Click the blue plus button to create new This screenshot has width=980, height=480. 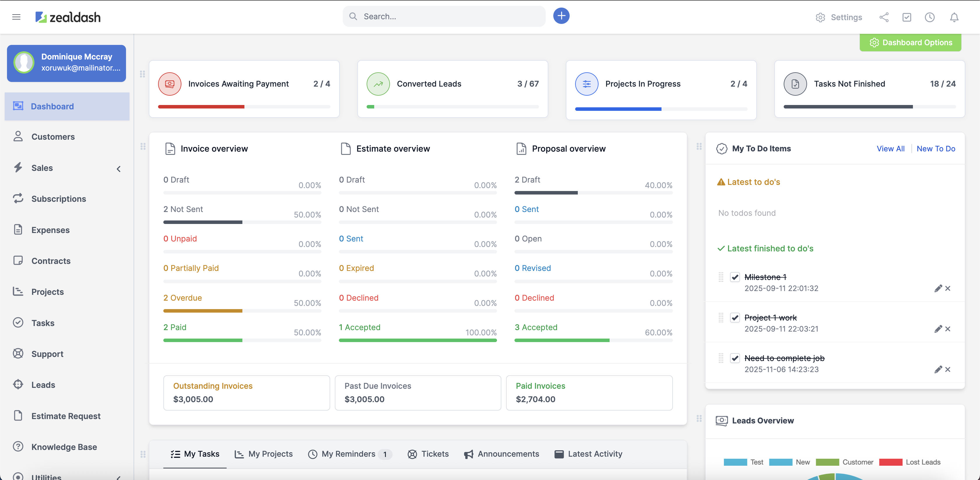coord(561,15)
